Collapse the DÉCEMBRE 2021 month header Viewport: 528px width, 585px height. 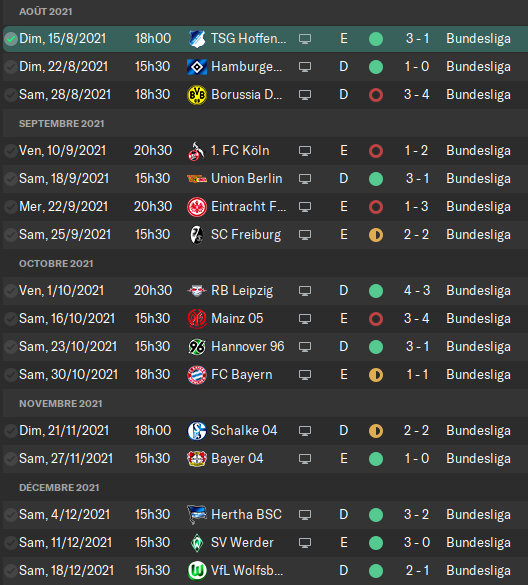click(59, 487)
